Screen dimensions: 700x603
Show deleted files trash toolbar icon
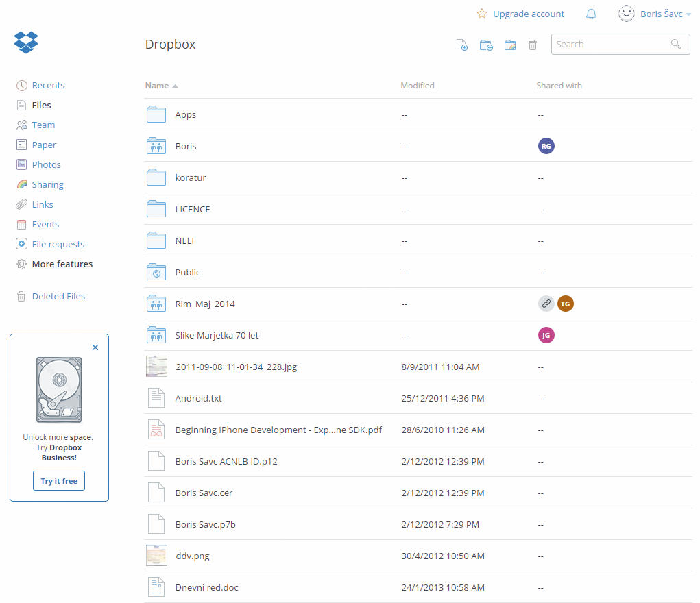(x=533, y=45)
